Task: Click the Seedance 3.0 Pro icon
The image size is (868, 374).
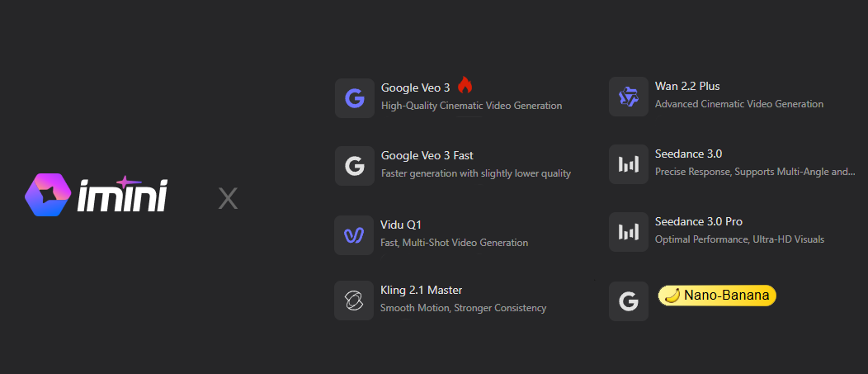Action: tap(629, 232)
